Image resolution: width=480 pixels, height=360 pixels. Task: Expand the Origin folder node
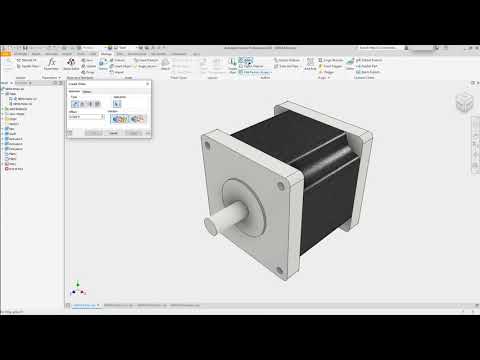[3, 119]
